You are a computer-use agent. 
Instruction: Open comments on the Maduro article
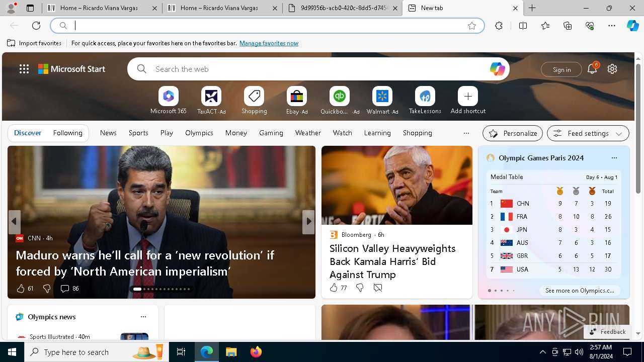point(69,289)
